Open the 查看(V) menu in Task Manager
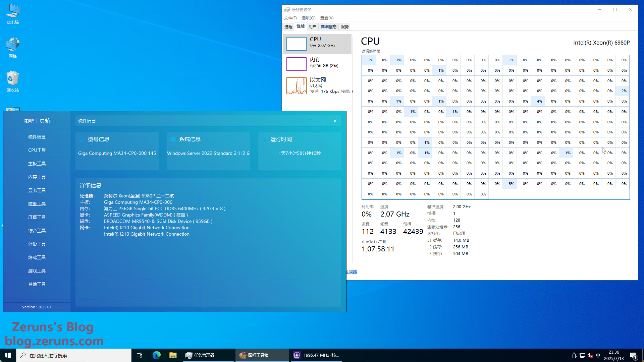Screen dimensions: 644x362 pyautogui.click(x=327, y=18)
